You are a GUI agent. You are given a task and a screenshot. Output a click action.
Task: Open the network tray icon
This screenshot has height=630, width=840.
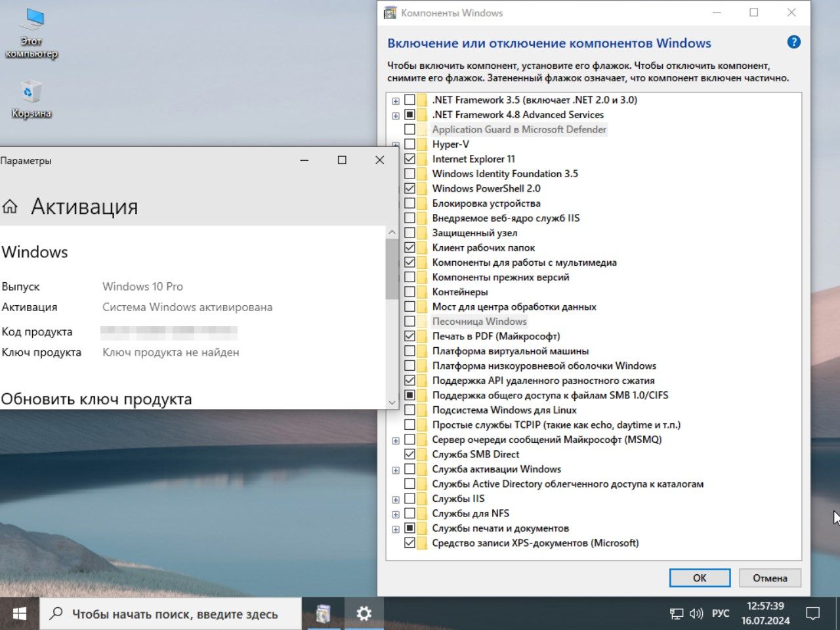point(676,614)
